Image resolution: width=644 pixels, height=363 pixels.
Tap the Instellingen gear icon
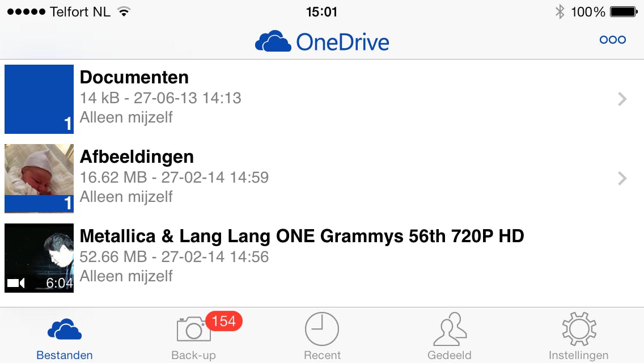point(578,329)
